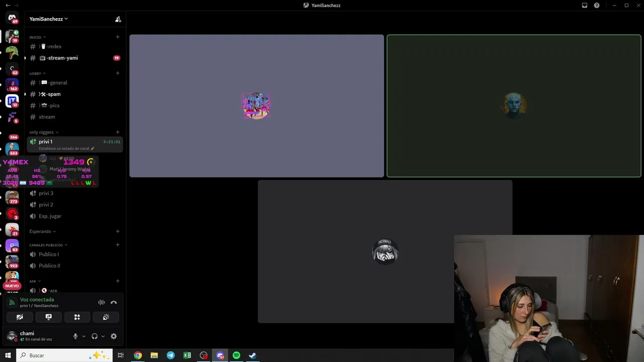
Task: Open headphone output options arrow
Action: (103, 336)
